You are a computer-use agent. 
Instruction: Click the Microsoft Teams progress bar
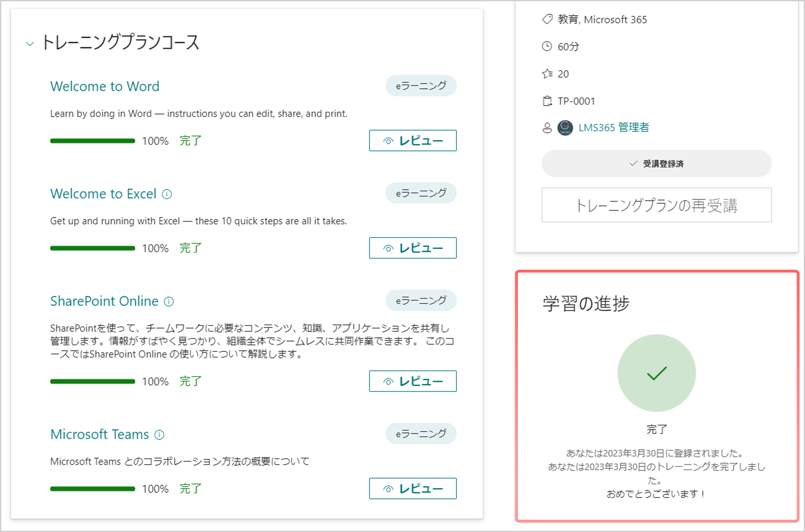pyautogui.click(x=92, y=489)
